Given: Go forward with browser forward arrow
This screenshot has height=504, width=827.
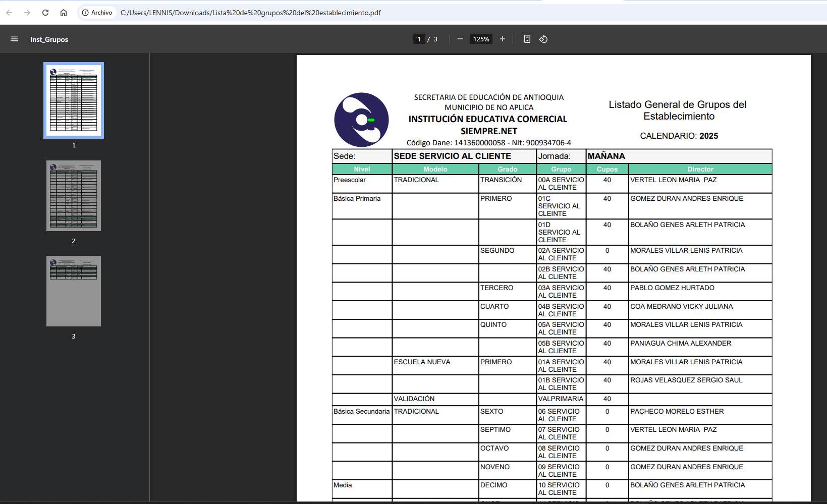Looking at the screenshot, I should point(27,13).
